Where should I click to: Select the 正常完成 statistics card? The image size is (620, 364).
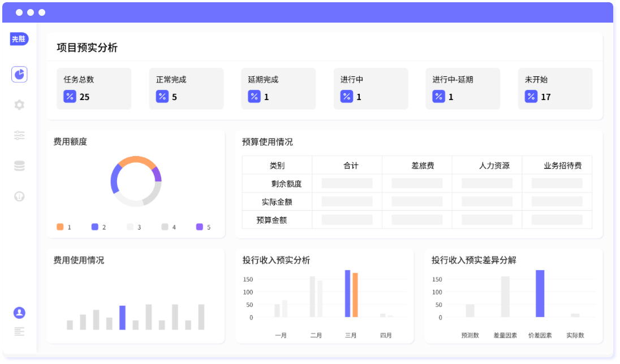coord(186,88)
